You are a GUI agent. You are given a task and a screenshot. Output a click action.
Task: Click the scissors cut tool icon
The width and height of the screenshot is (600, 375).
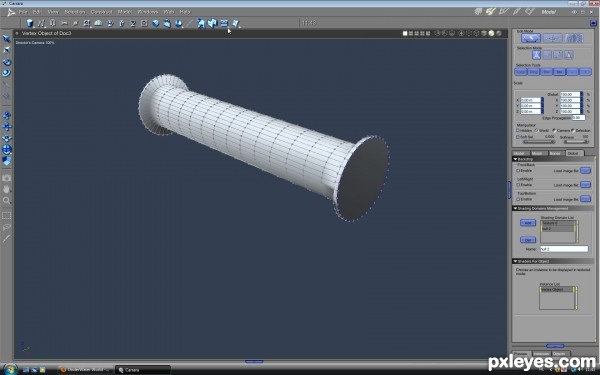[64, 23]
